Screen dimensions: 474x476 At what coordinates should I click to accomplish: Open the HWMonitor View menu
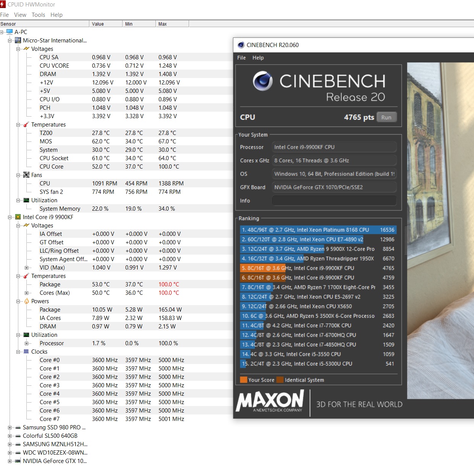20,15
